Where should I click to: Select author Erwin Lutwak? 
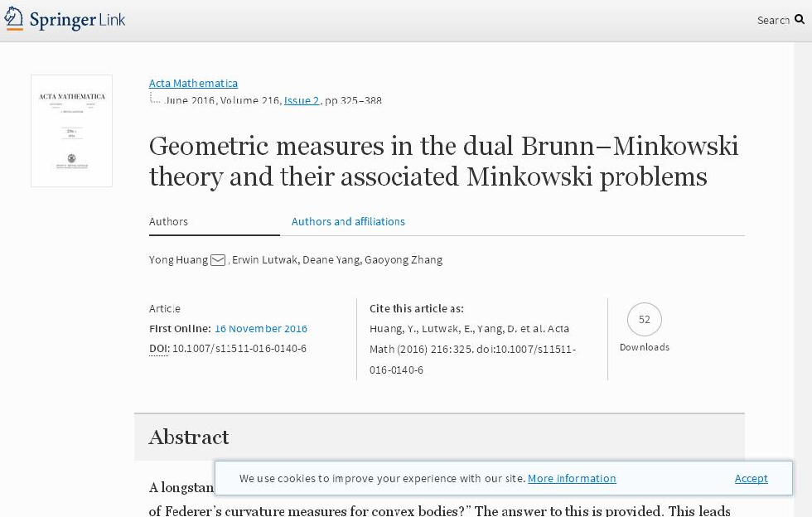[x=264, y=260]
